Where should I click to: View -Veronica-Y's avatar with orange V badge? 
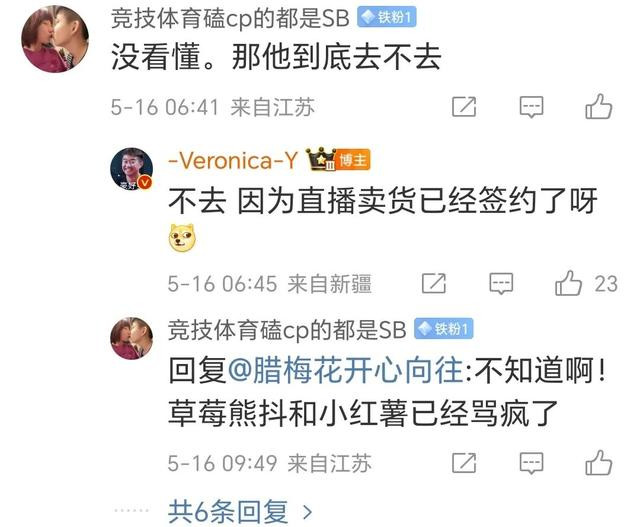click(131, 169)
